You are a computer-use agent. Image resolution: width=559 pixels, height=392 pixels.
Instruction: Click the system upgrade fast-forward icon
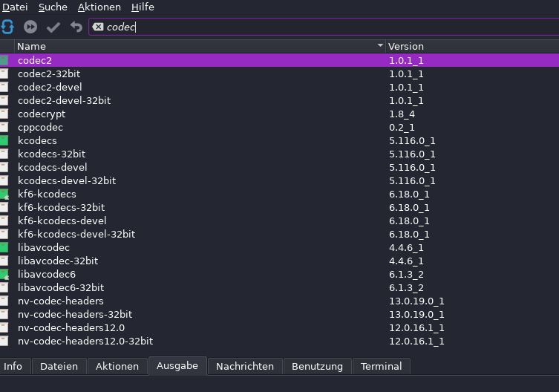click(30, 27)
